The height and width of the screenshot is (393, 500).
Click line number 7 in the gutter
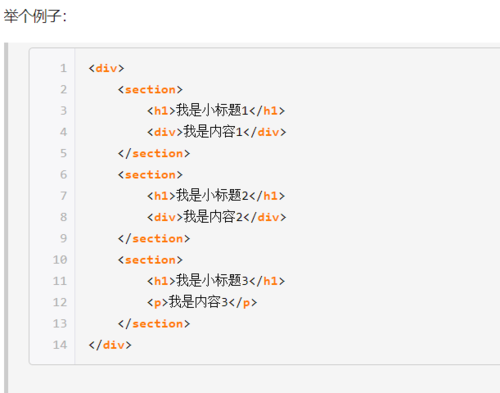(x=63, y=196)
